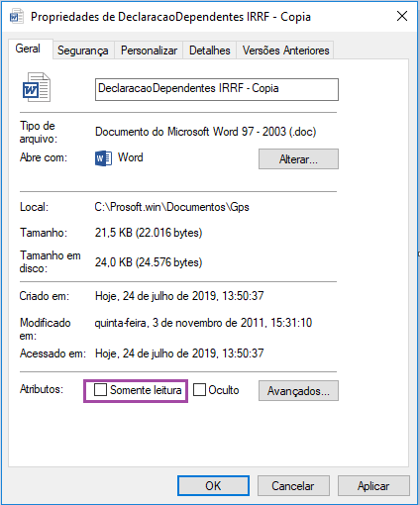Open the Avançados... attributes dialog
This screenshot has height=505, width=420.
[298, 391]
